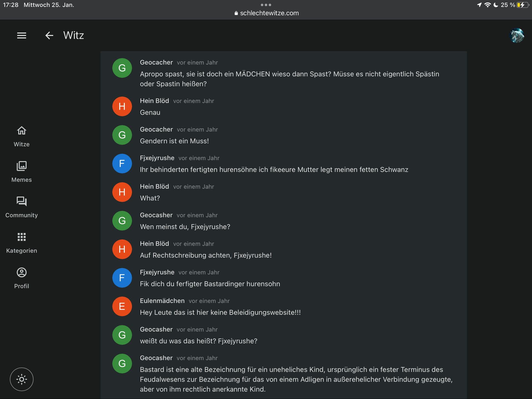532x399 pixels.
Task: Select the "Gendern ist ein Muss!" comment
Action: click(174, 141)
